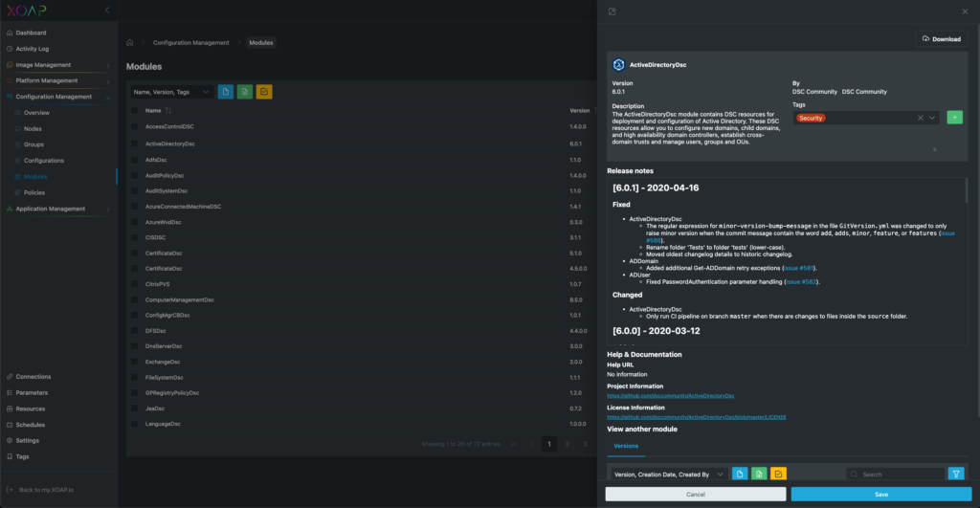
Task: Open the issue #582 link in release notes
Action: tap(802, 282)
